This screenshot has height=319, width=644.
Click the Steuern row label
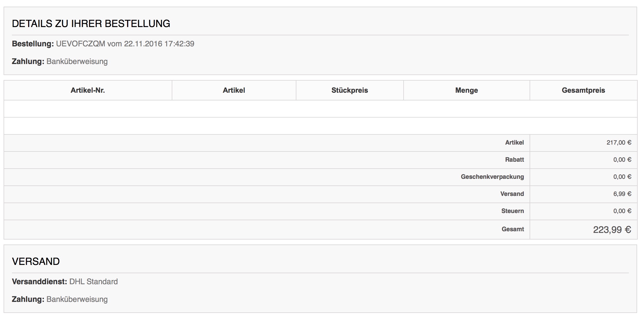point(512,211)
